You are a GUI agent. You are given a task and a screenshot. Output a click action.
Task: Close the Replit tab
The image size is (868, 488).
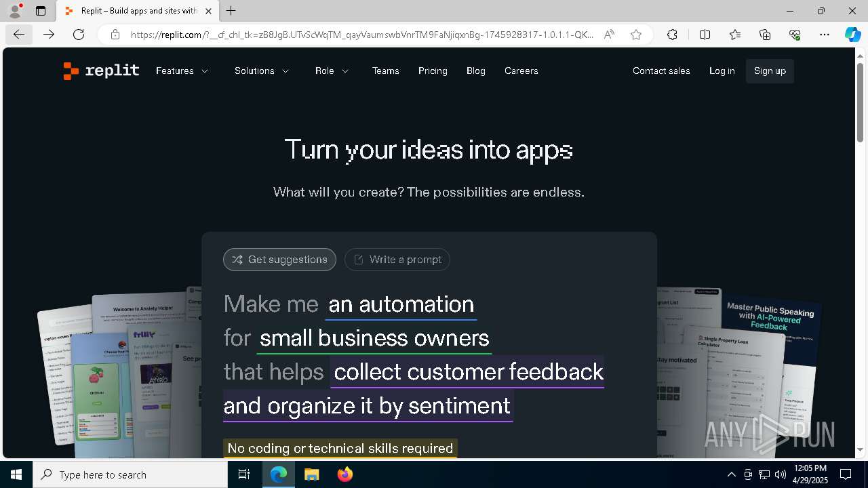(x=208, y=11)
